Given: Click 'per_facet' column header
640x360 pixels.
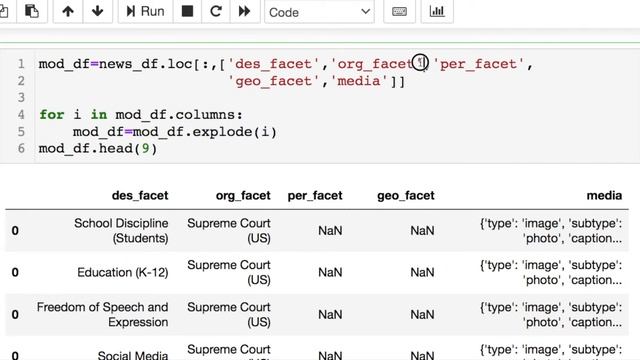Looking at the screenshot, I should click(315, 196).
